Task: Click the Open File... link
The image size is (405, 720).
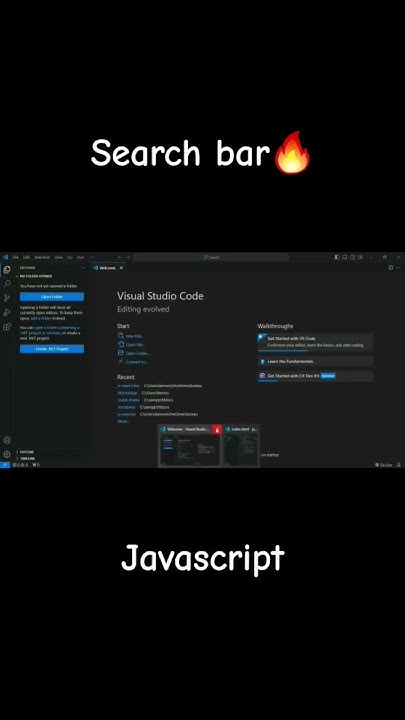Action: point(135,344)
